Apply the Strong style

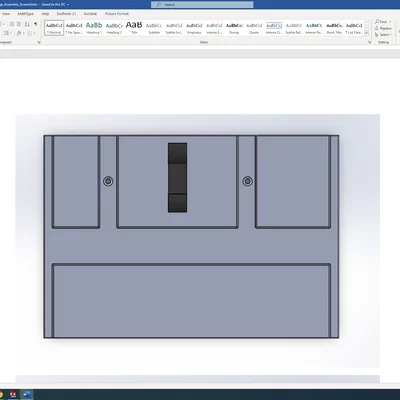[234, 28]
